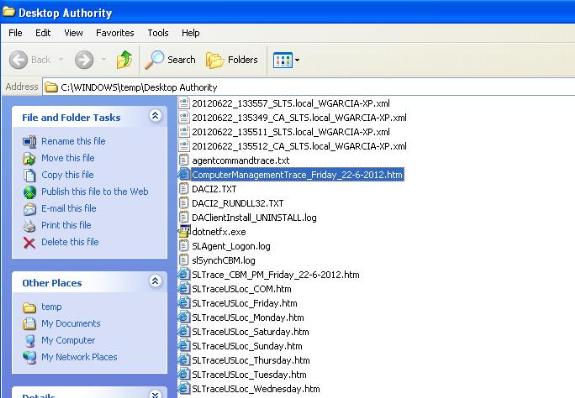This screenshot has height=398, width=575.
Task: Collapse the Other Places panel
Action: point(155,281)
